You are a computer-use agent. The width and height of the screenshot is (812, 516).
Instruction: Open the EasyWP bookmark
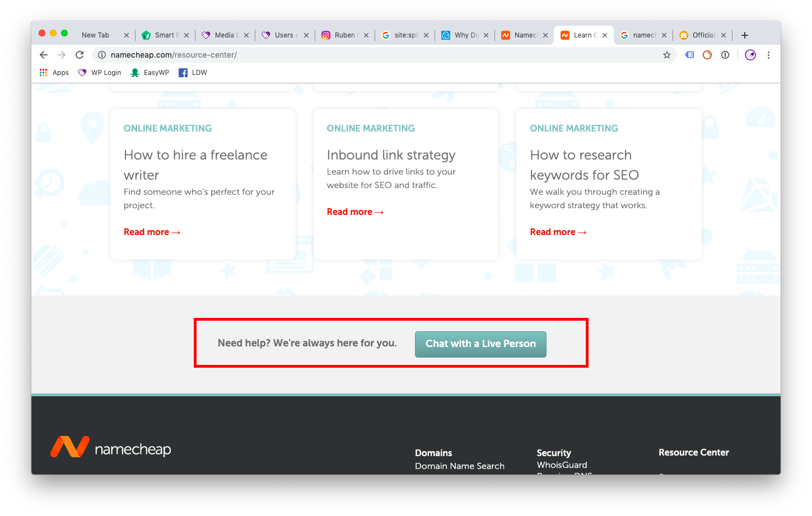150,73
